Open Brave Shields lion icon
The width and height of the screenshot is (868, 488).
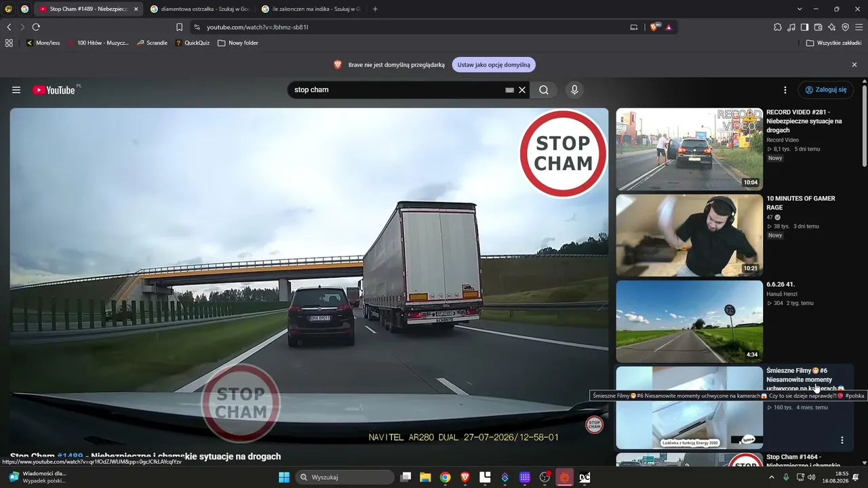[x=654, y=27]
